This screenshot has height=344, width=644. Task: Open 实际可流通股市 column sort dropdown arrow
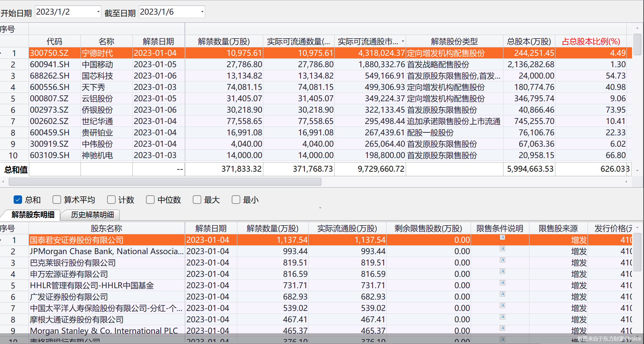coord(403,41)
